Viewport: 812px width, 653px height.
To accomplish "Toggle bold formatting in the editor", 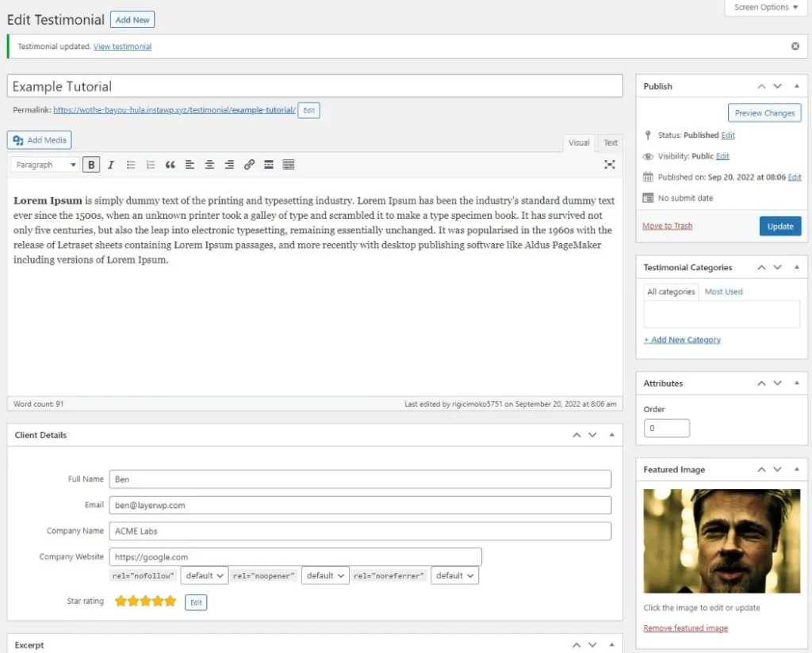I will pyautogui.click(x=90, y=164).
